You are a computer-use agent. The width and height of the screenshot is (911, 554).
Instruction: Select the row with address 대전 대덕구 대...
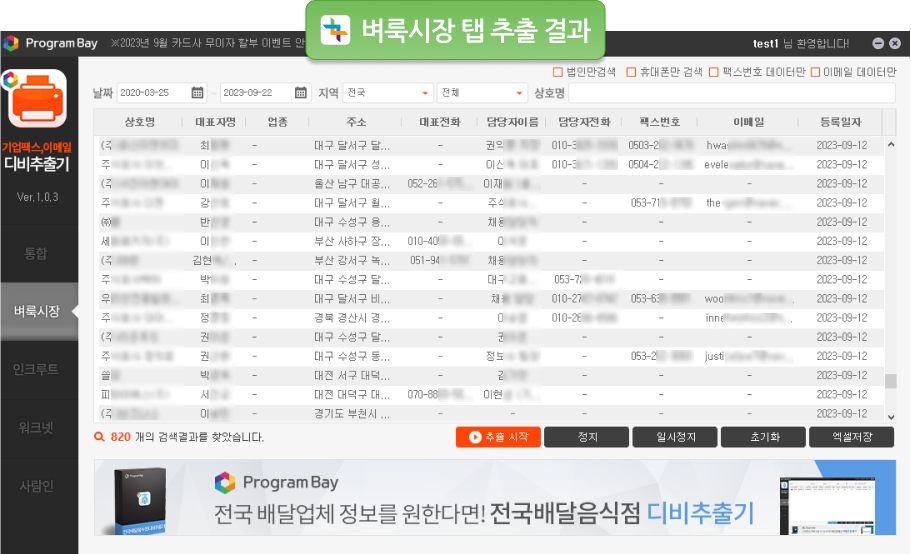click(489, 394)
